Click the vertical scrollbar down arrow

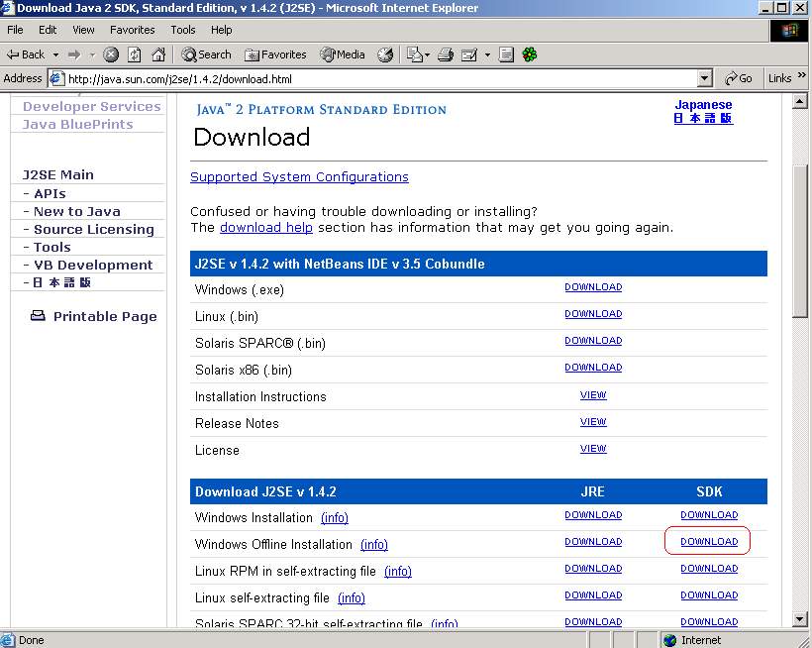click(x=799, y=619)
